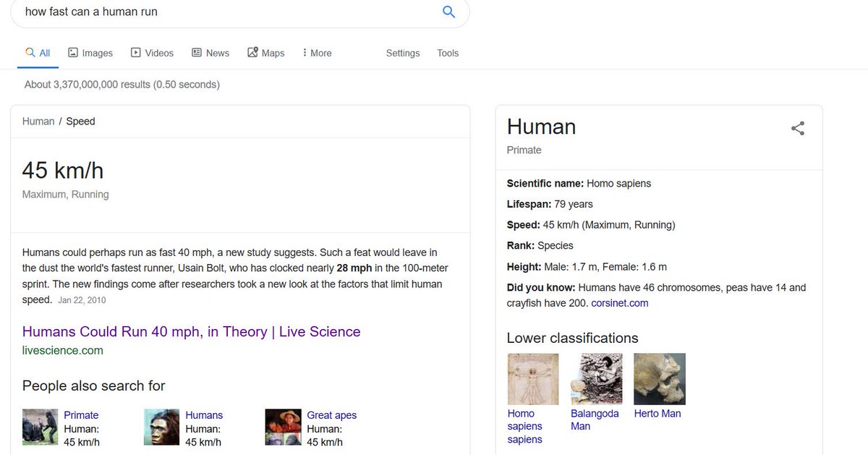
Task: Open the Homo sapiens sapiens link
Action: click(525, 427)
